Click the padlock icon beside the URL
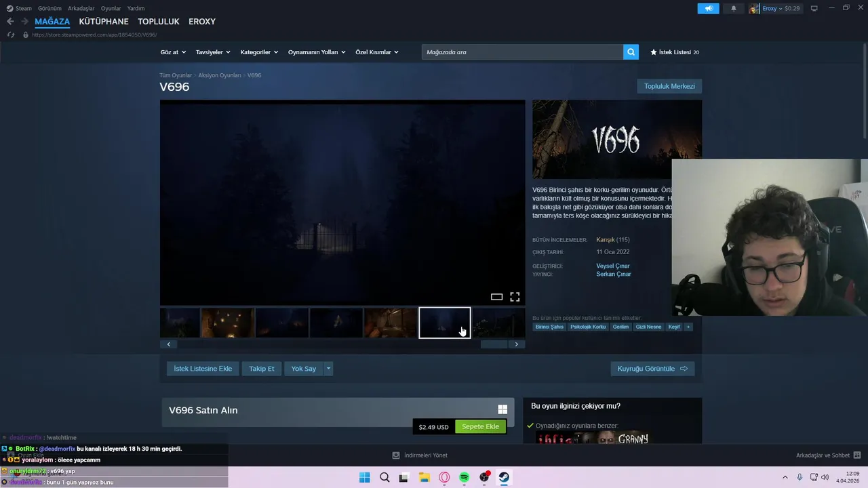Image resolution: width=868 pixels, height=488 pixels. pyautogui.click(x=26, y=35)
